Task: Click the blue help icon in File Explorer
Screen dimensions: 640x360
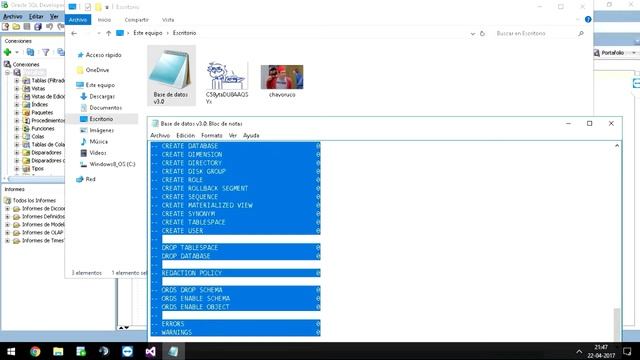Action: click(588, 20)
